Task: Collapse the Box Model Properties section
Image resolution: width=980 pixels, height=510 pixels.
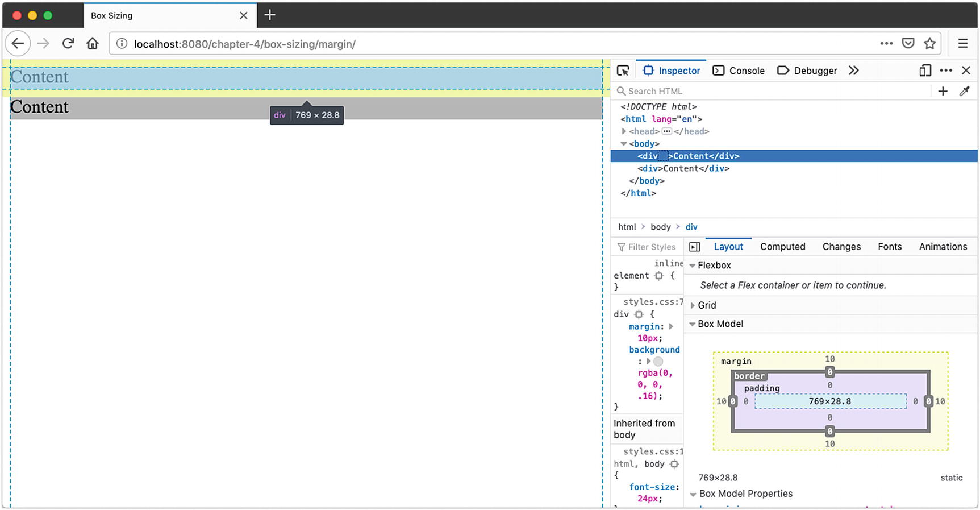Action: [x=693, y=494]
